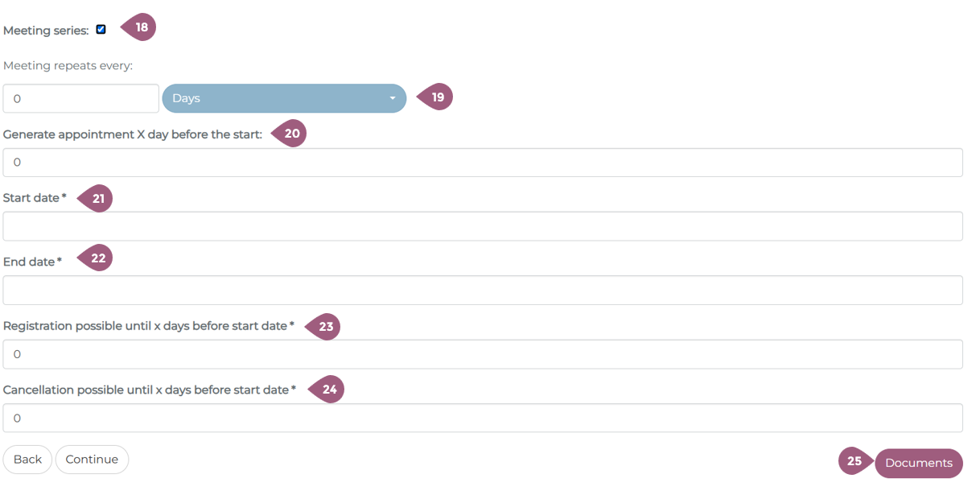Click badge 25 next to Documents
This screenshot has height=495, width=980.
click(x=854, y=462)
